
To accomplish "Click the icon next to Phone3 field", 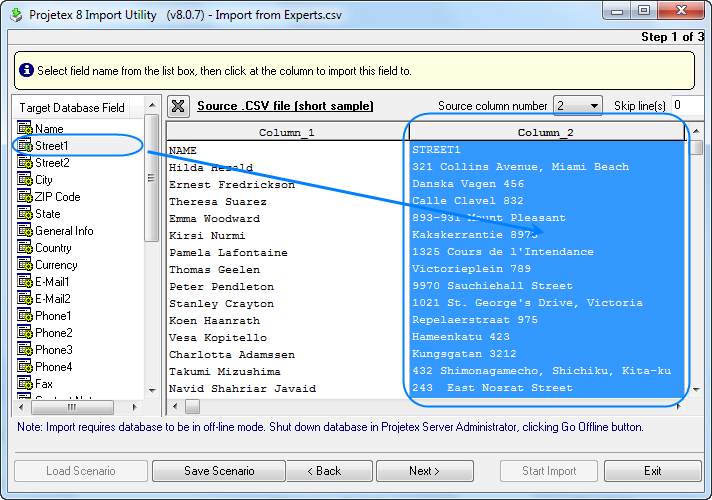I will click(x=25, y=350).
